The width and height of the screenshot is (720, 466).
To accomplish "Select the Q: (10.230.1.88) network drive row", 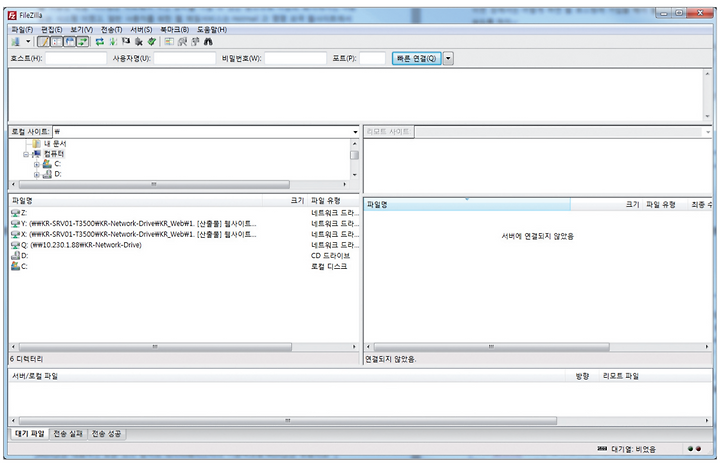I will pos(184,245).
